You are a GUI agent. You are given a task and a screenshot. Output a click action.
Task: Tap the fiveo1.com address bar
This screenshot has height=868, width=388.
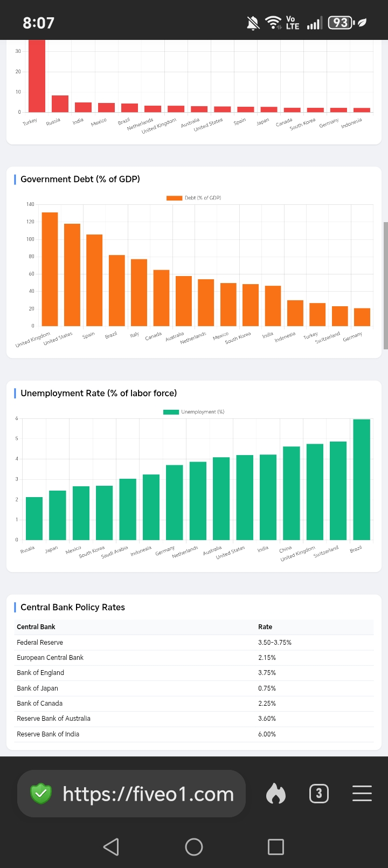point(131,794)
